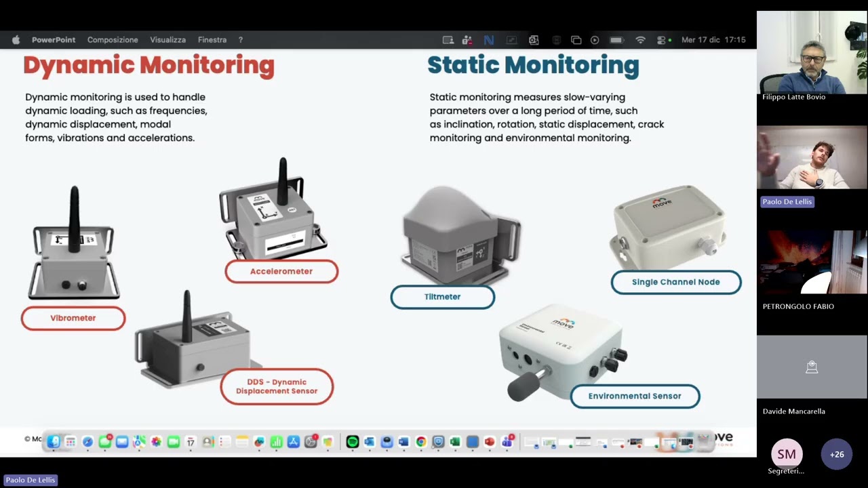Open Photos from the dock

click(x=156, y=442)
